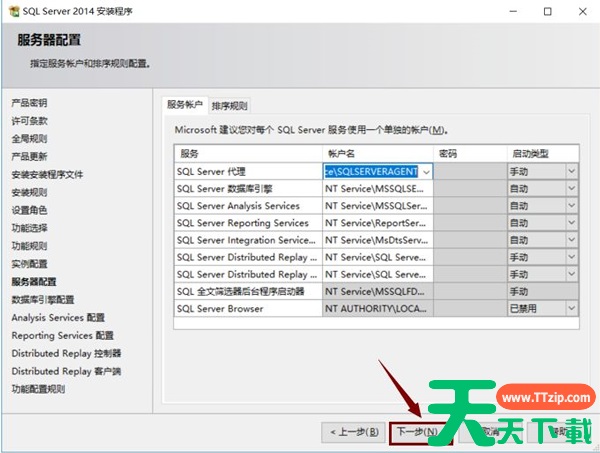Click Analysis Services 配置 step in sidebar
The image size is (600, 453).
point(58,318)
